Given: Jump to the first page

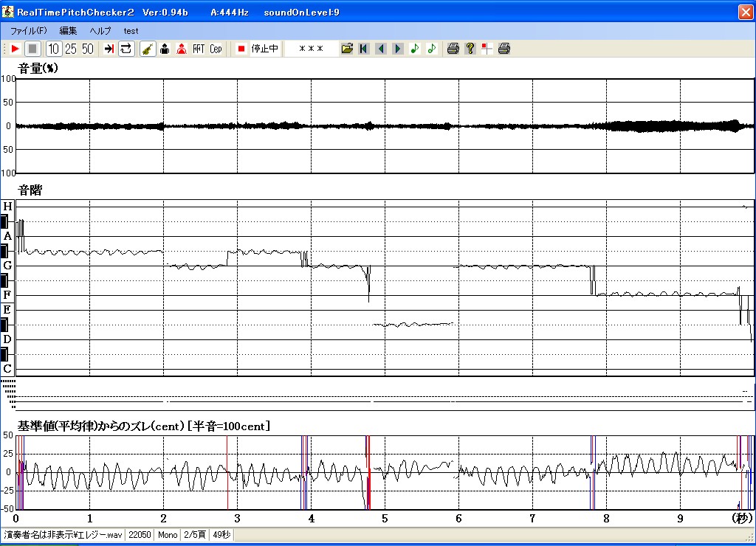Looking at the screenshot, I should (364, 49).
